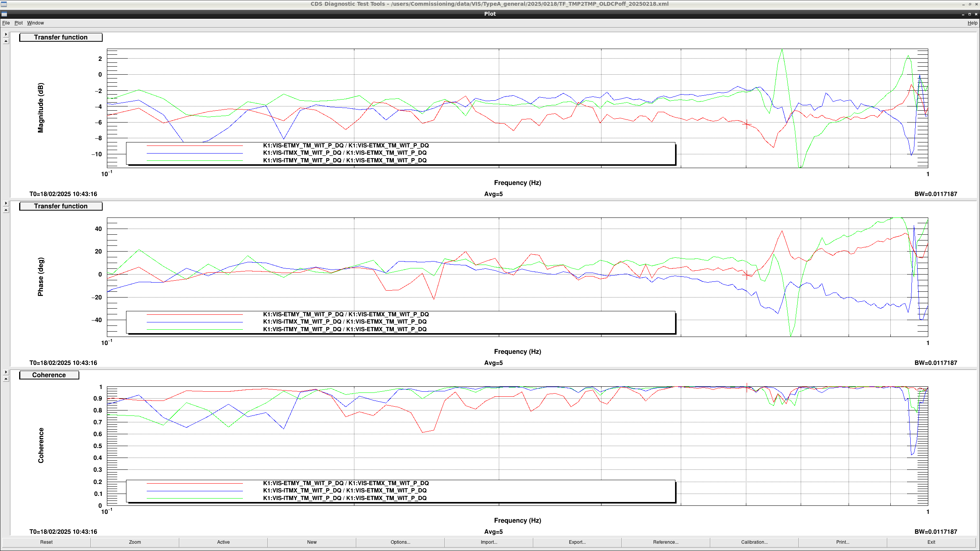Image resolution: width=980 pixels, height=551 pixels.
Task: Click ITMX/ETMX legend label in coherence plot
Action: pos(345,491)
